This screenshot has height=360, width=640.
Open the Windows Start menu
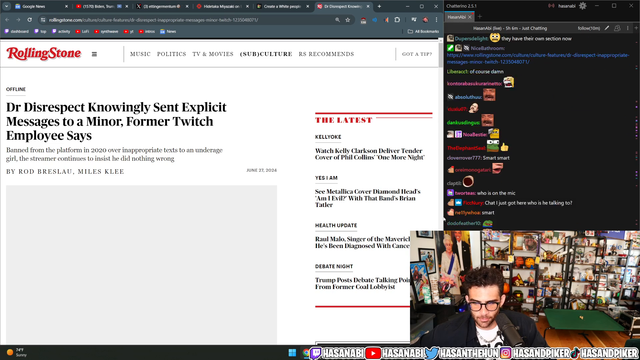(x=292, y=353)
